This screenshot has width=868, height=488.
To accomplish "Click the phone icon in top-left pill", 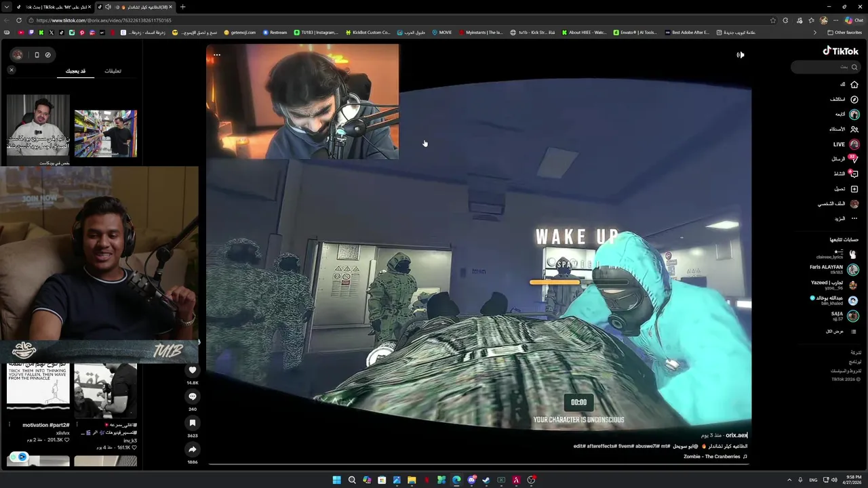I will pyautogui.click(x=37, y=55).
